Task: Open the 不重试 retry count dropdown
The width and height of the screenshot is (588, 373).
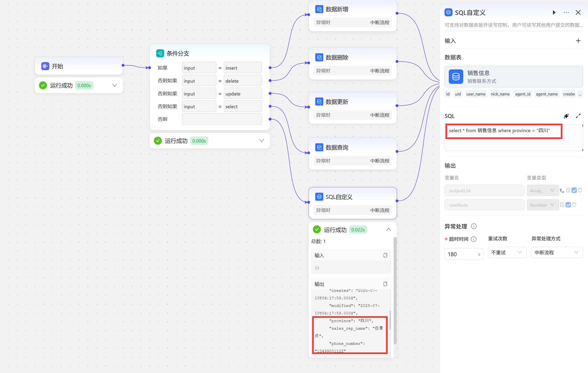Action: [507, 252]
